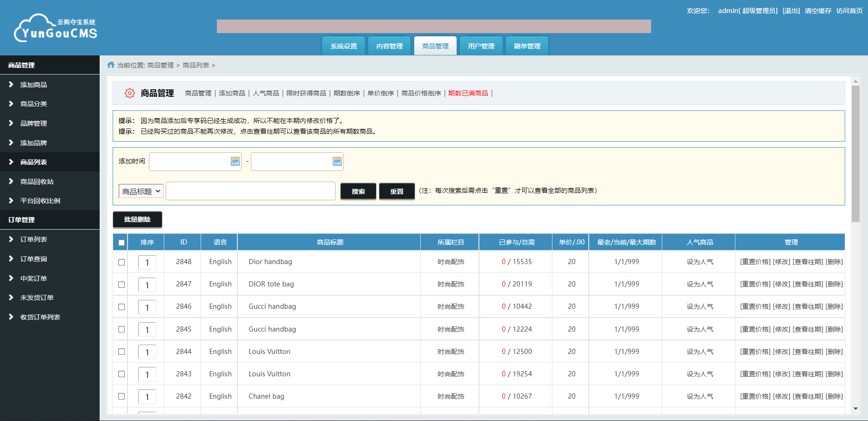Click the 商品管理 breadcrumb link
Viewport: 868px width, 421px height.
[x=161, y=65]
